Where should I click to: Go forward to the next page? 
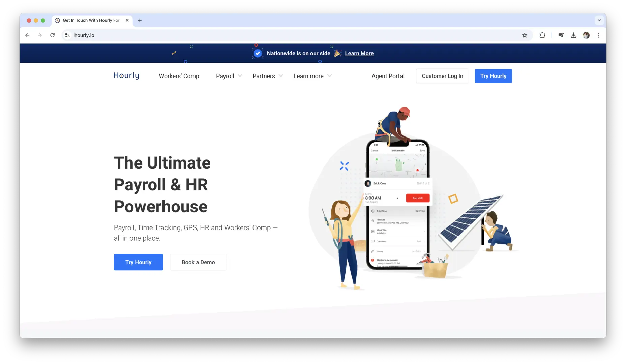(40, 35)
